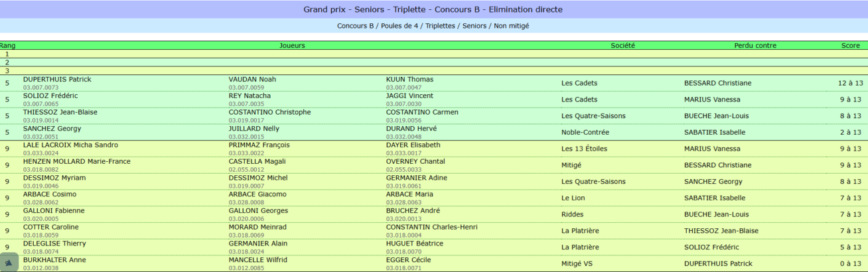Select player ARBACE Giacomo
This screenshot has width=868, height=272.
pyautogui.click(x=257, y=194)
